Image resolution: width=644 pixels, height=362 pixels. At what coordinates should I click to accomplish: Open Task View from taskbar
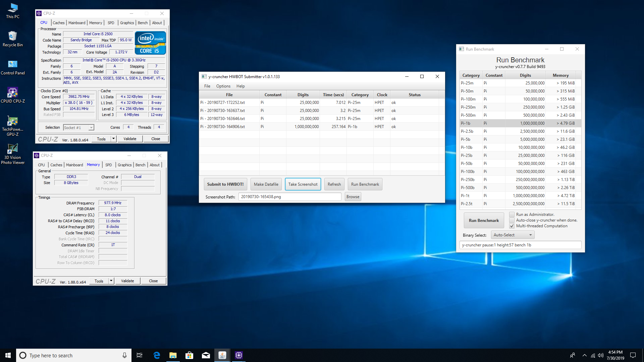pos(140,355)
